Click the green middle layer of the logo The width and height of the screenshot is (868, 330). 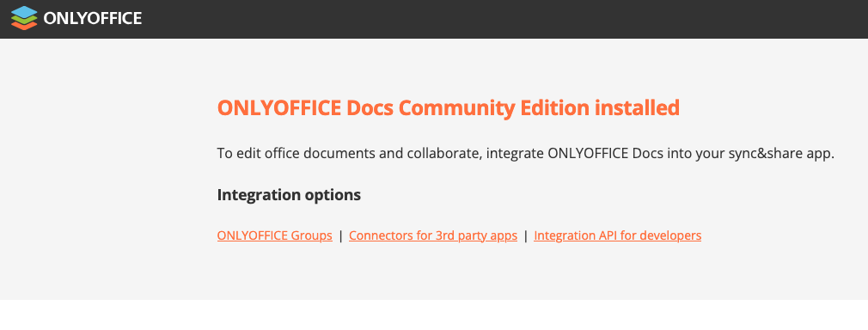coord(24,19)
